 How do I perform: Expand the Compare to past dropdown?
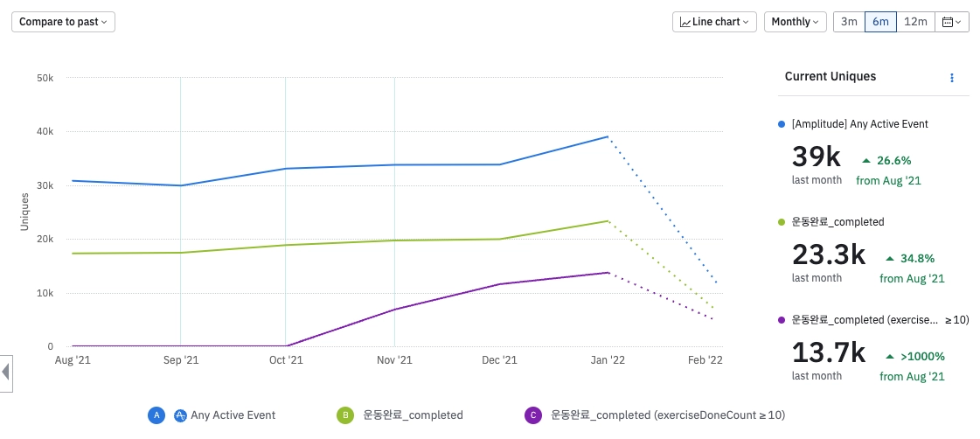(63, 22)
